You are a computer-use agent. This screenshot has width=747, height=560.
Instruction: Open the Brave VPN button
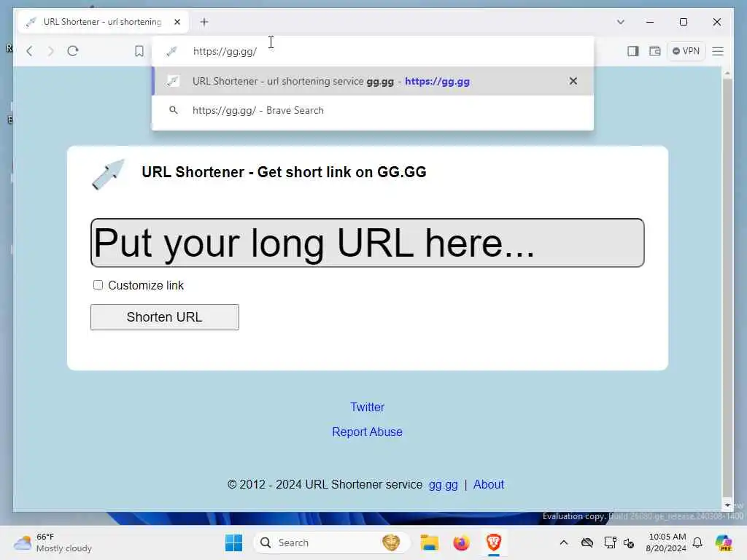(686, 51)
